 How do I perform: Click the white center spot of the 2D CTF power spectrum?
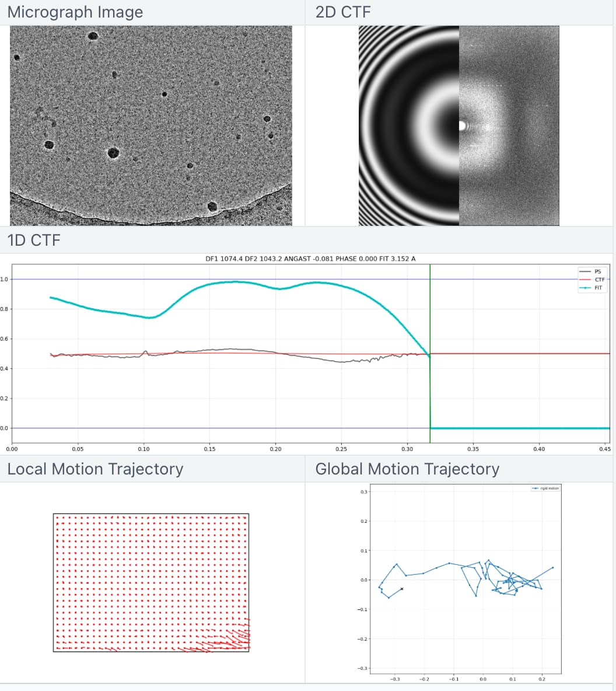point(462,125)
